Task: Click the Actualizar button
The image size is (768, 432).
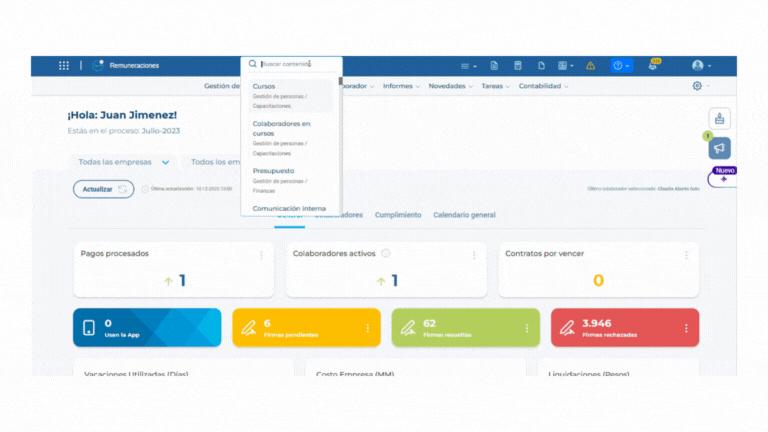Action: (103, 189)
